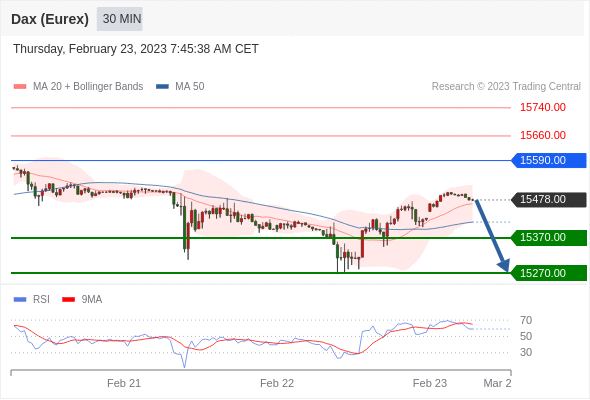Click the Feb 21 date axis label

point(124,383)
